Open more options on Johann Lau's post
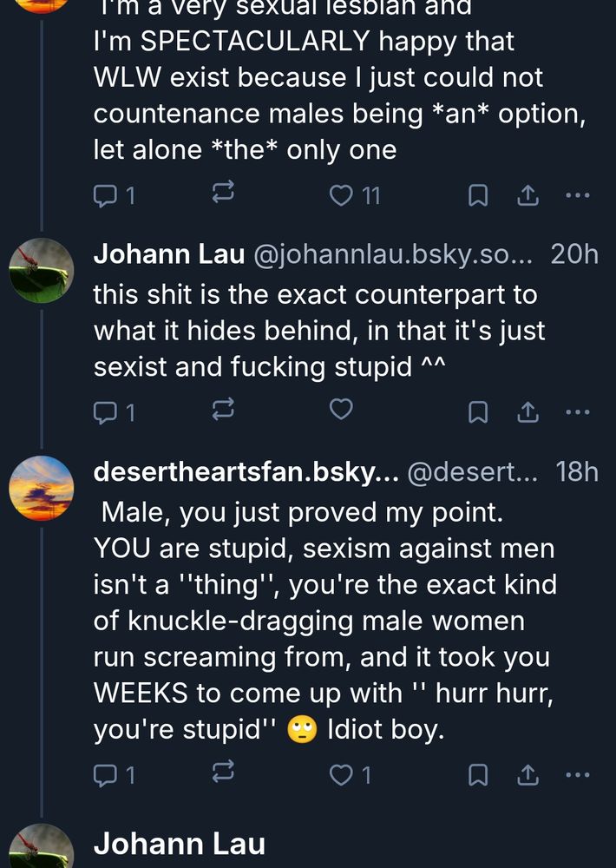This screenshot has width=616, height=868. point(577,411)
